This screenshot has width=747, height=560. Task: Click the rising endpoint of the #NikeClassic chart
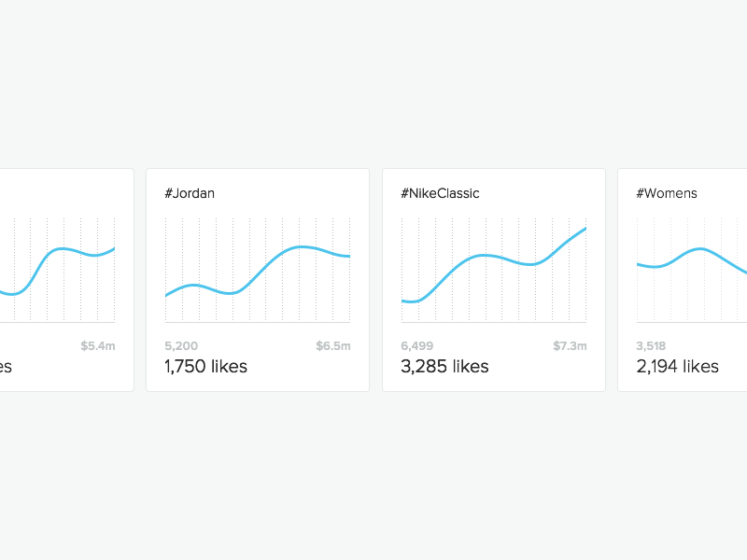587,228
